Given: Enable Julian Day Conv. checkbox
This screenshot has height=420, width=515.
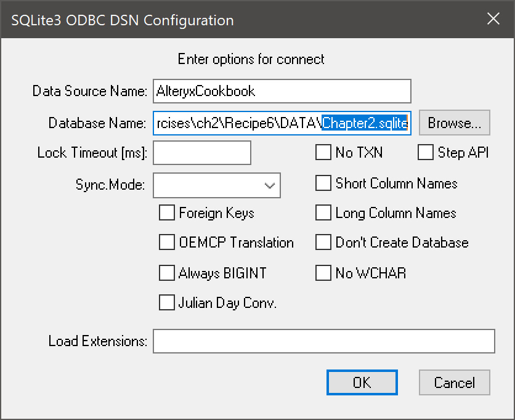Looking at the screenshot, I should [x=166, y=302].
